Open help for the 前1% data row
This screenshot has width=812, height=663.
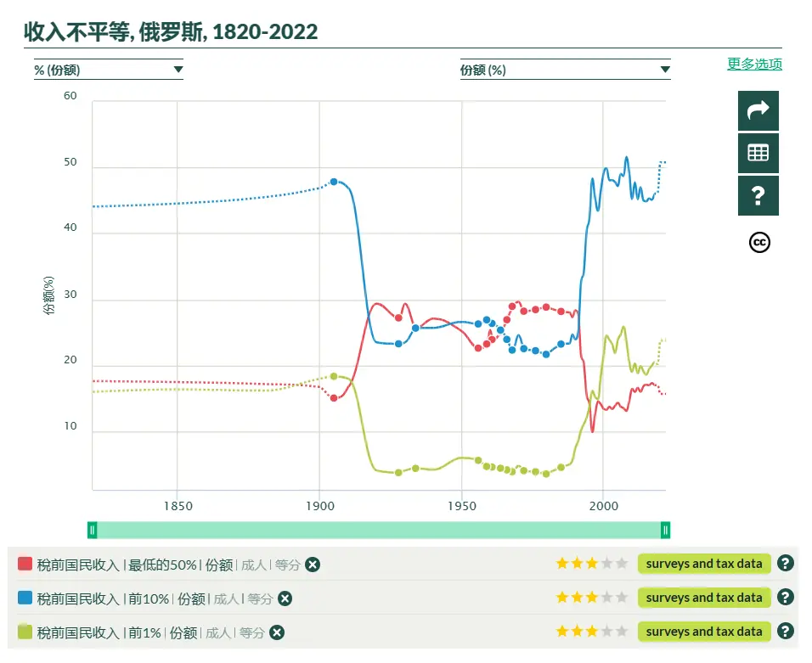click(785, 632)
